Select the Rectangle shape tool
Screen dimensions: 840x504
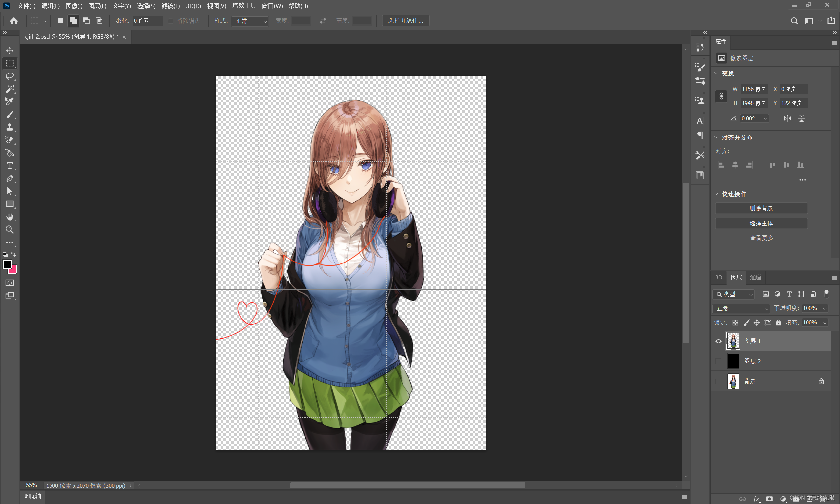click(10, 204)
